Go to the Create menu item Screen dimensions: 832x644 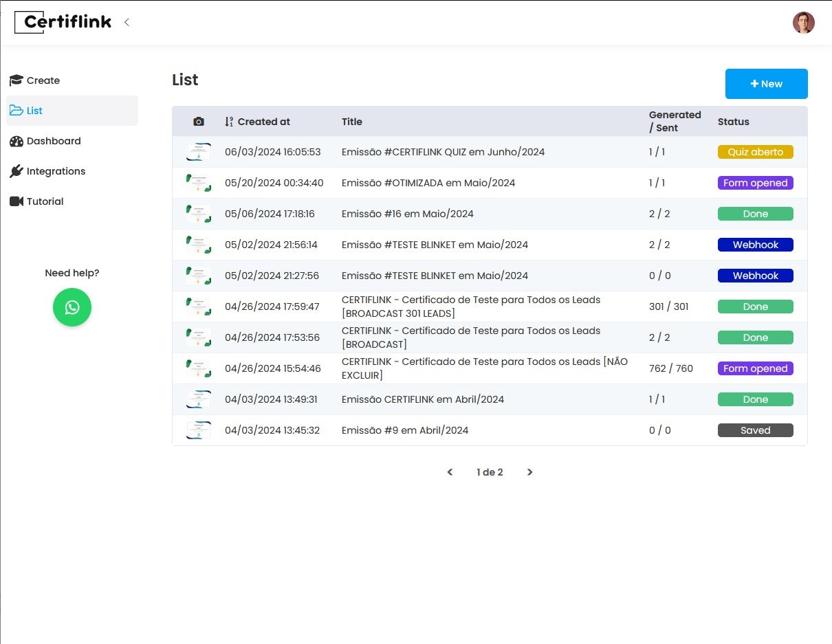pos(72,80)
